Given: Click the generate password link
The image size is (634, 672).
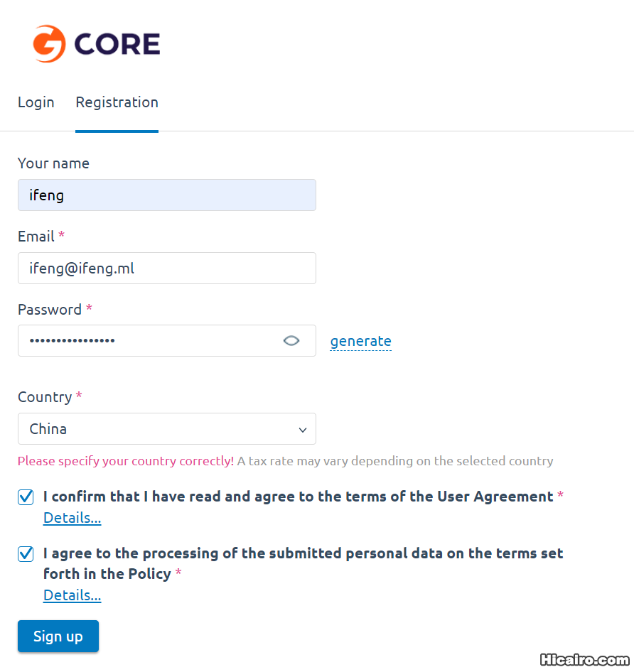Looking at the screenshot, I should (x=360, y=341).
